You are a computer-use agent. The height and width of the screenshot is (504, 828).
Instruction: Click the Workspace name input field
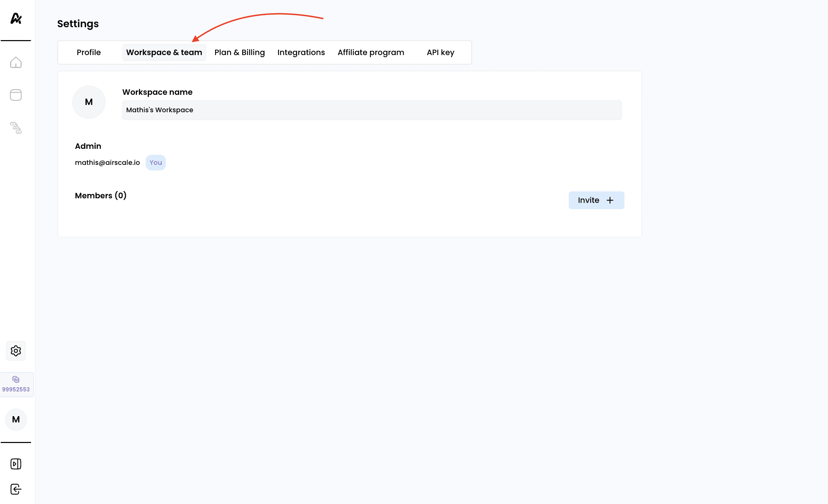tap(371, 110)
